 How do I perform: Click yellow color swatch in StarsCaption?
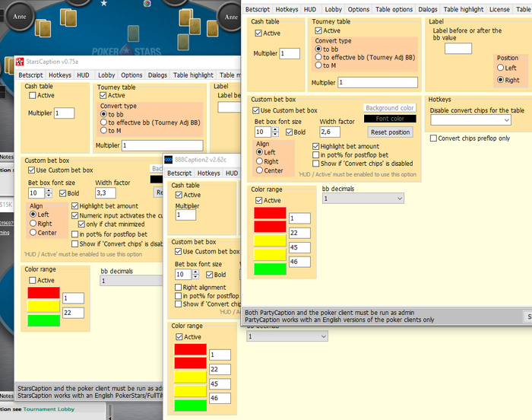44,306
